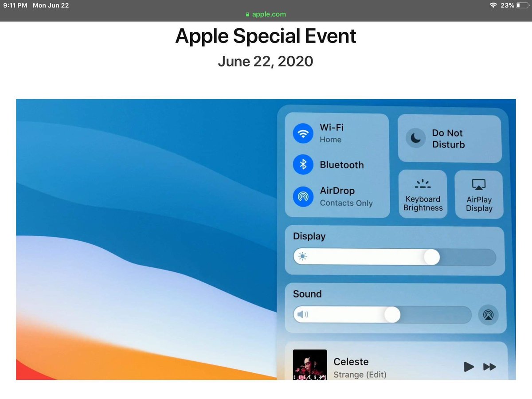Open Keyboard Brightness control tile
This screenshot has width=532, height=399.
(423, 194)
